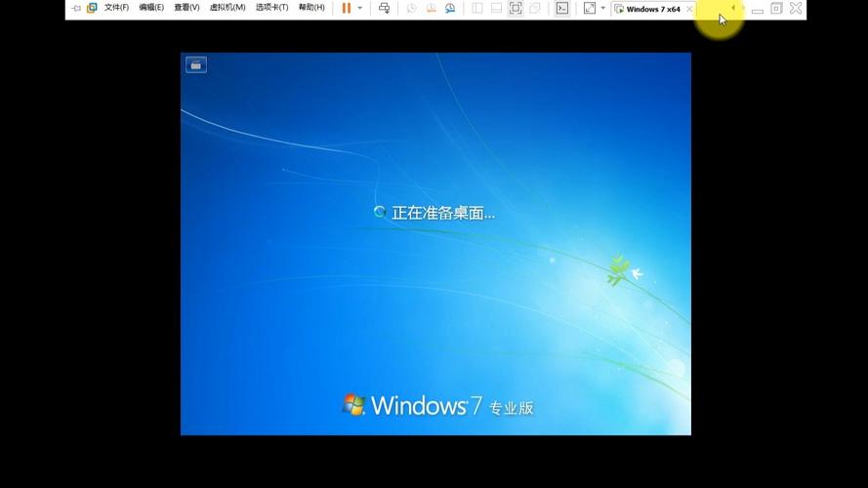Open the snapshot manager icon

pos(450,8)
